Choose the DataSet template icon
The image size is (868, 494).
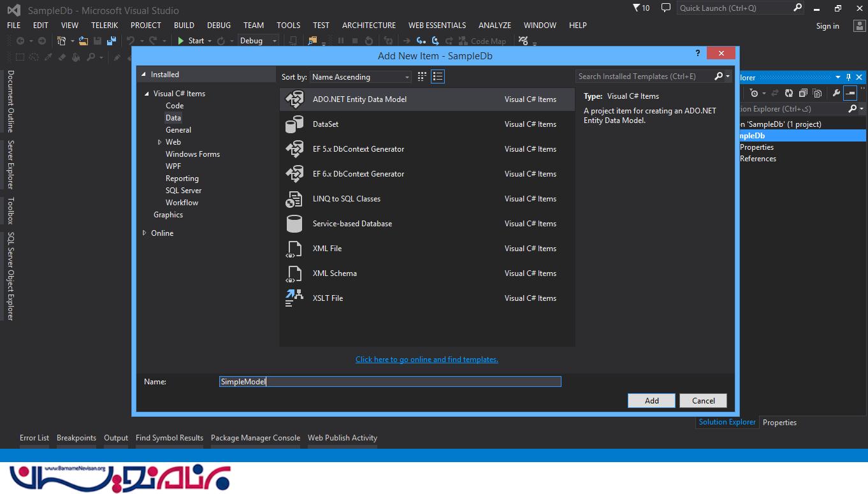coord(294,125)
